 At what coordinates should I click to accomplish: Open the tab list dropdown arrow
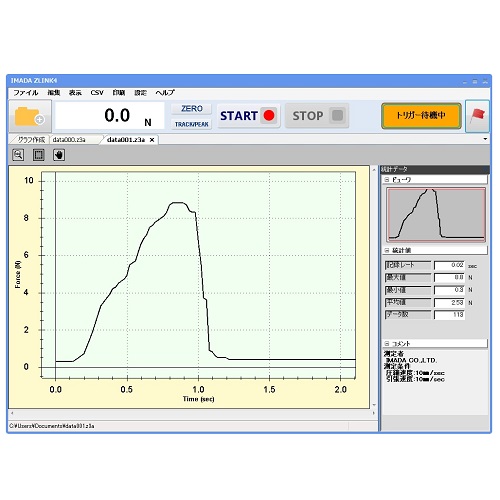[x=485, y=139]
